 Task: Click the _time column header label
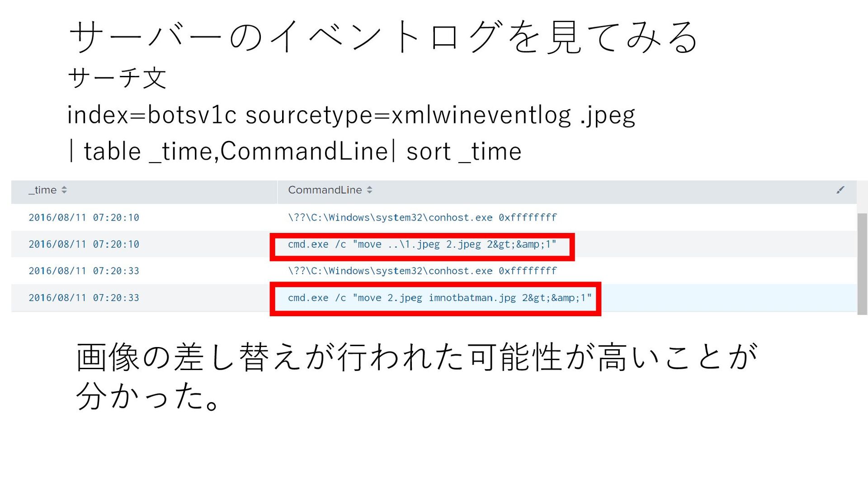tap(43, 190)
